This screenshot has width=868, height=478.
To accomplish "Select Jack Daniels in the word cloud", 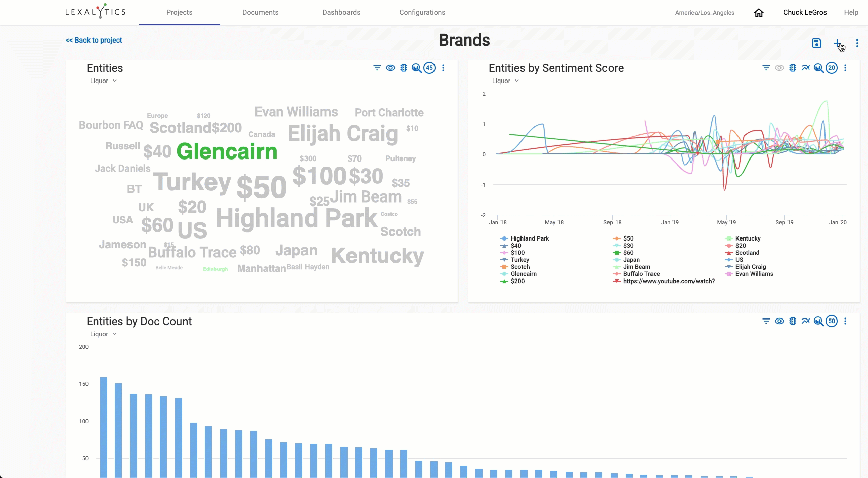I will tap(122, 168).
